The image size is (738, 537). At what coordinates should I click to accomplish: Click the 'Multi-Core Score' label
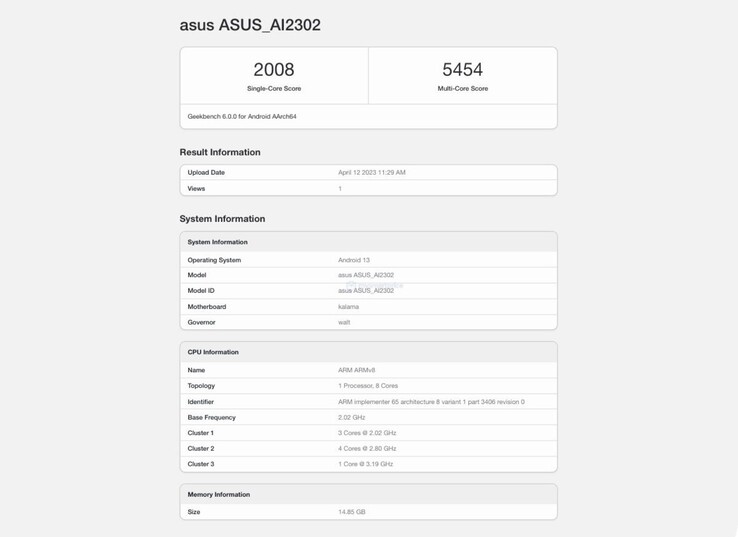click(x=463, y=88)
